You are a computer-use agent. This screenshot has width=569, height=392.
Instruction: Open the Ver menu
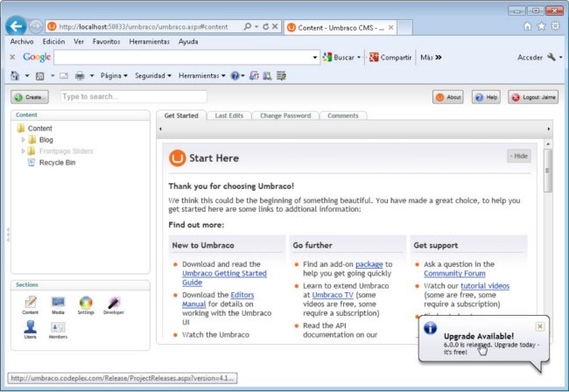coord(79,42)
